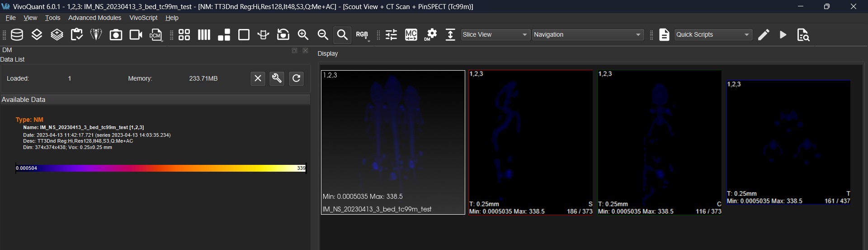Click the zoom in magnifier icon
This screenshot has height=250, width=868.
[x=303, y=35]
